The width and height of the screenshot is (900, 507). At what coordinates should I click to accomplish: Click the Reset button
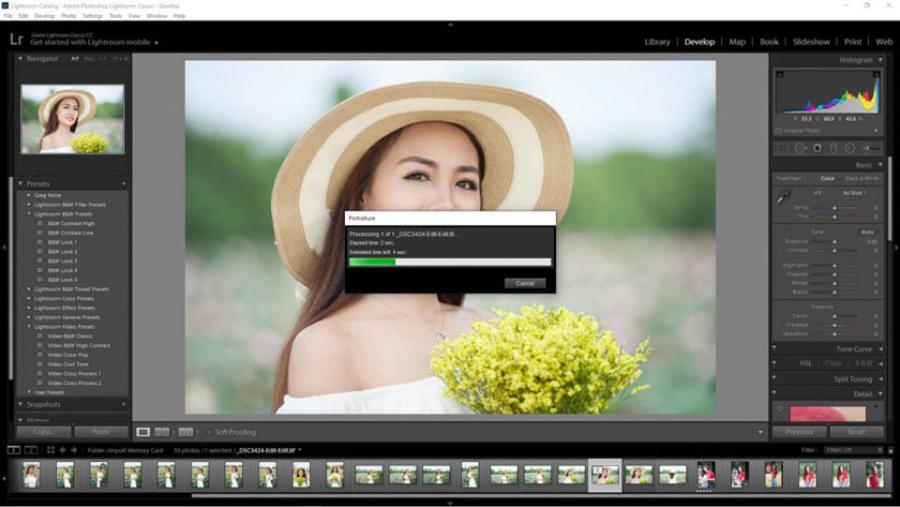tap(855, 432)
